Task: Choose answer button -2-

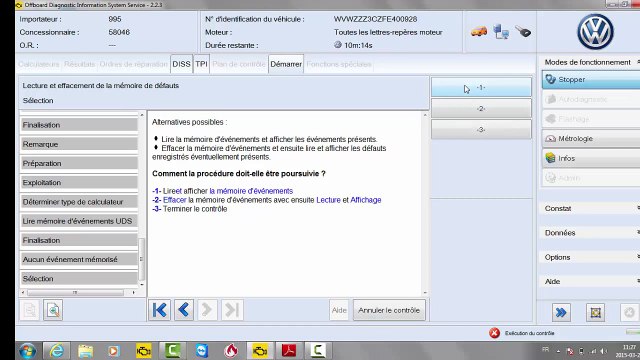Action: tap(481, 109)
